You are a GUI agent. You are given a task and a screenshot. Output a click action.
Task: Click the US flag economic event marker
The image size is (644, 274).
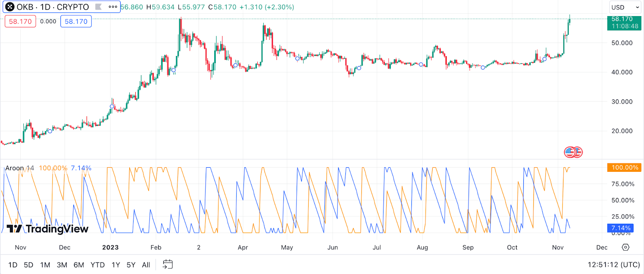click(x=570, y=152)
